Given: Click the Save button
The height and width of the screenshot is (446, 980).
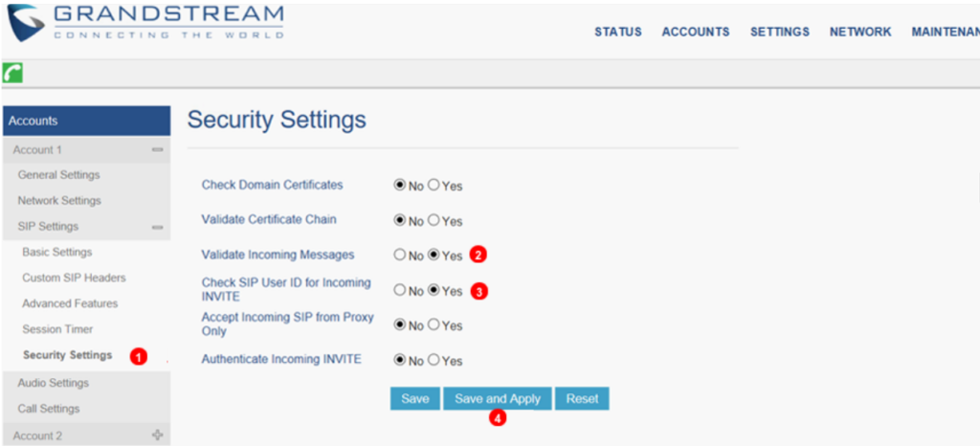Looking at the screenshot, I should coord(414,399).
